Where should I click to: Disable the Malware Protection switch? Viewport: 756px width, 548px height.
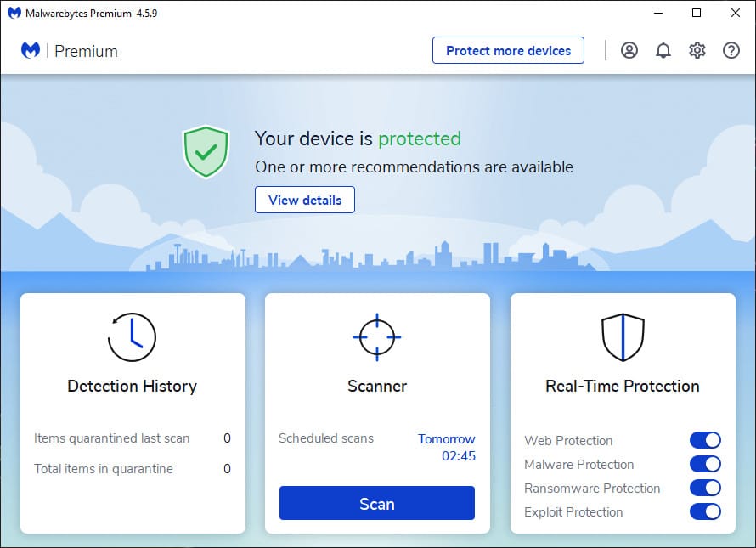tap(705, 464)
